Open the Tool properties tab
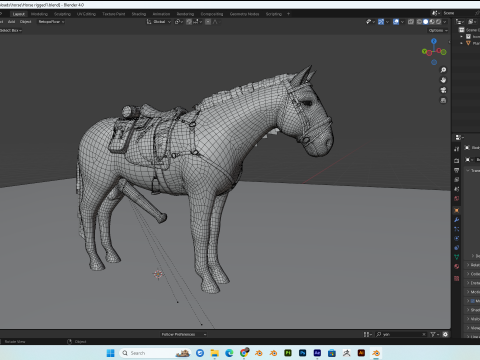480x360 pixels. tap(457, 149)
